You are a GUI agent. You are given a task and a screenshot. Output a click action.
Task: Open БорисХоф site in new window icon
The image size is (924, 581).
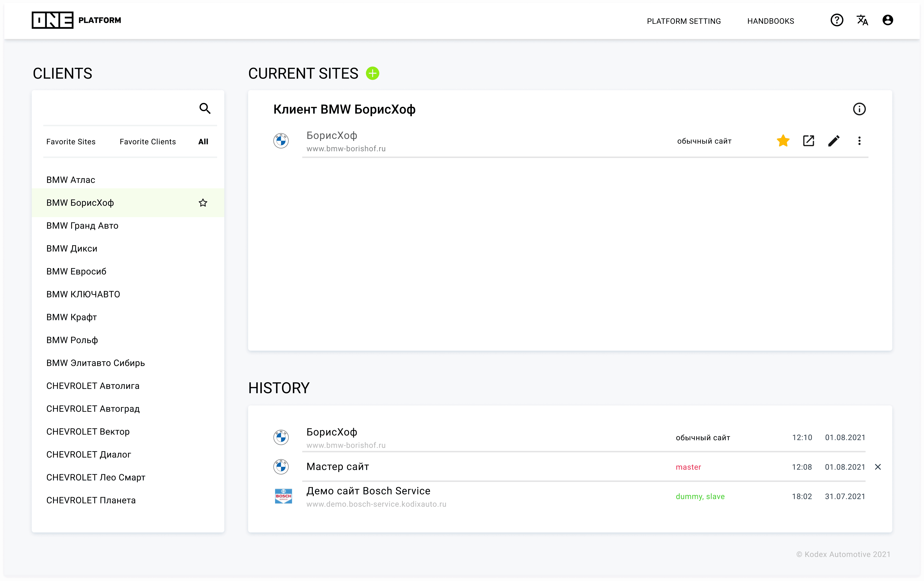[x=809, y=141]
